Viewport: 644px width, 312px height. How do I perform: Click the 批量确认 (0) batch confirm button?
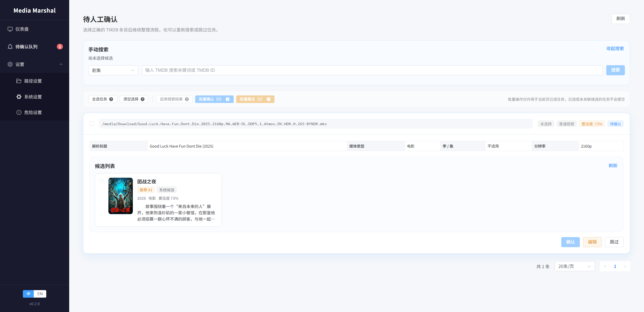[x=214, y=99]
